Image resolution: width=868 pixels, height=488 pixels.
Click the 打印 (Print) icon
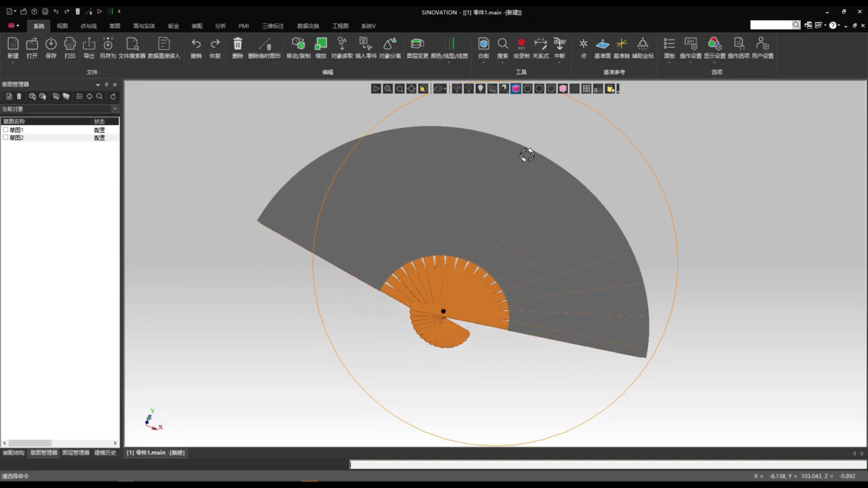click(70, 45)
